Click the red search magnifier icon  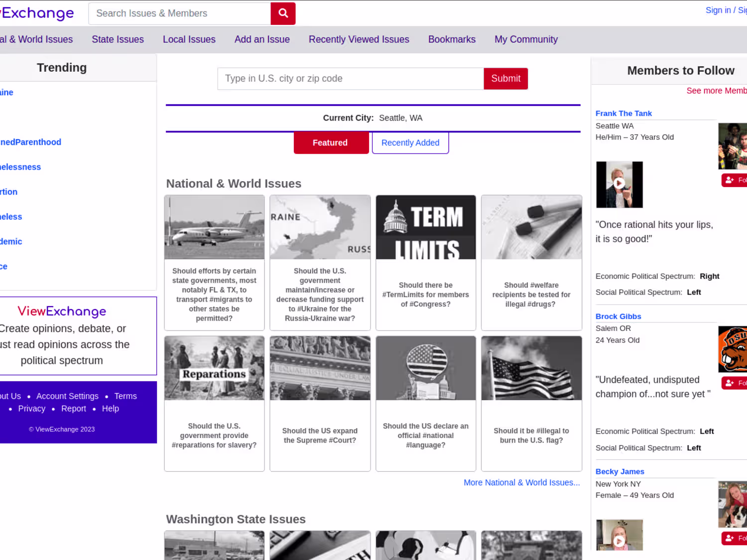(x=283, y=13)
